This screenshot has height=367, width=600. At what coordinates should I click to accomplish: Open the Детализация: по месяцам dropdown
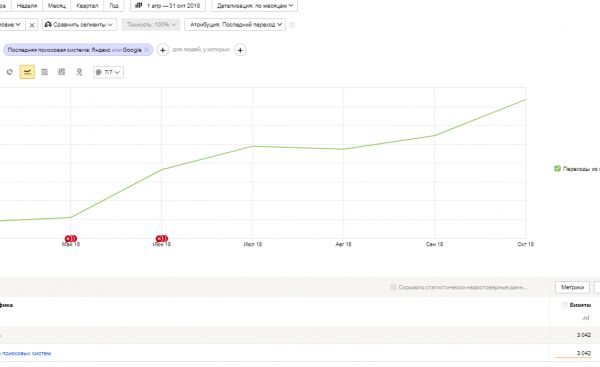coord(255,6)
